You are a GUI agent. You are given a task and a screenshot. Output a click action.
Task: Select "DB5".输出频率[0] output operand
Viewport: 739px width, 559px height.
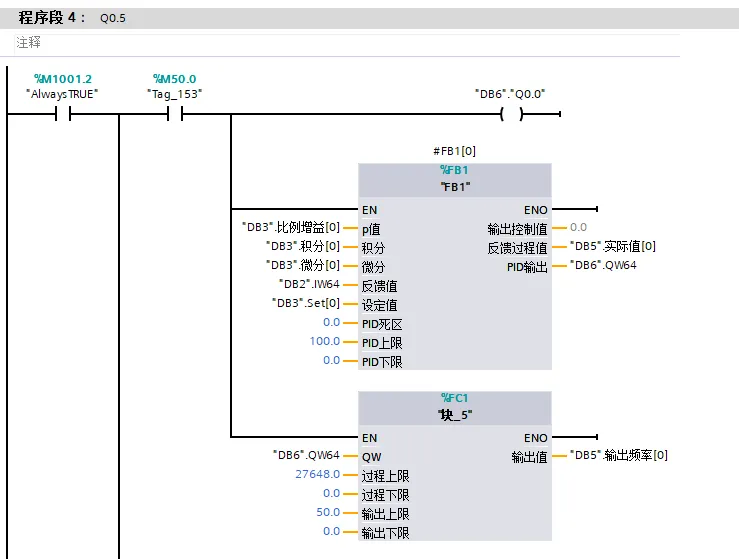pyautogui.click(x=619, y=455)
